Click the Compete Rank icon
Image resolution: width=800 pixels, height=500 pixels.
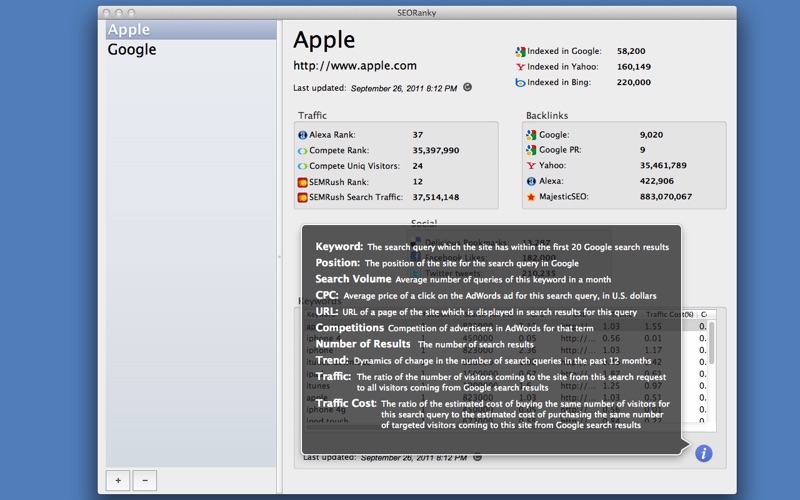[303, 151]
